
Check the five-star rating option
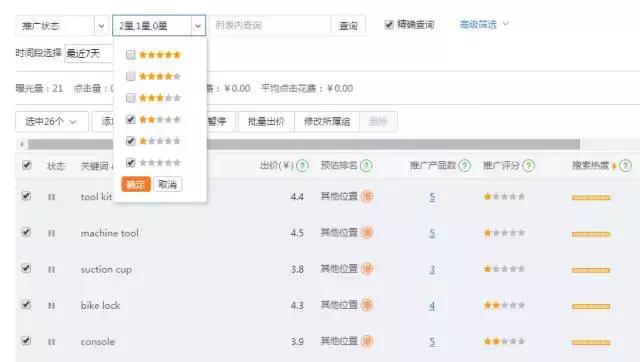click(131, 55)
